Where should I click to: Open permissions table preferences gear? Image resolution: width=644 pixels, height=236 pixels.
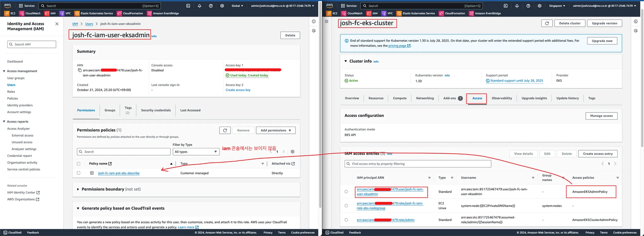(x=292, y=151)
